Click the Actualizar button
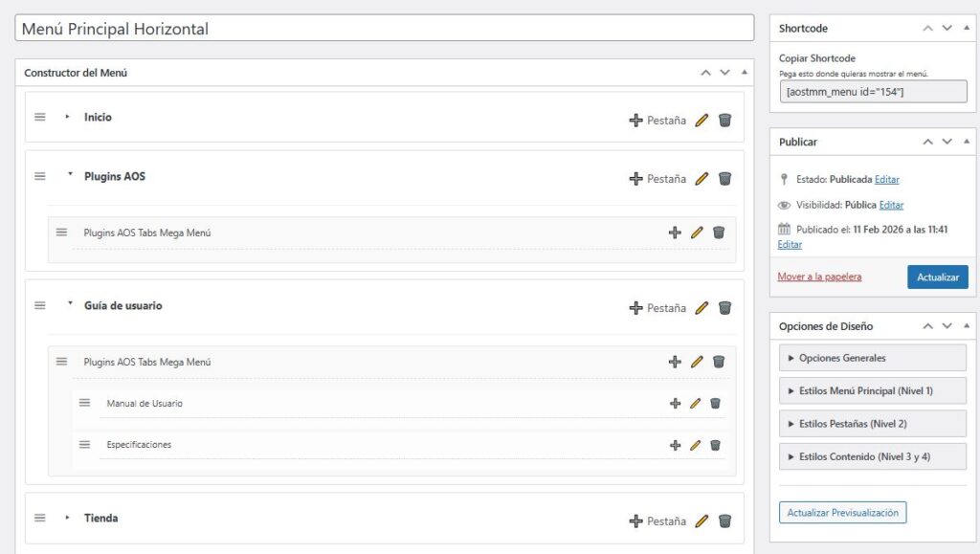Image resolution: width=980 pixels, height=554 pixels. tap(937, 277)
